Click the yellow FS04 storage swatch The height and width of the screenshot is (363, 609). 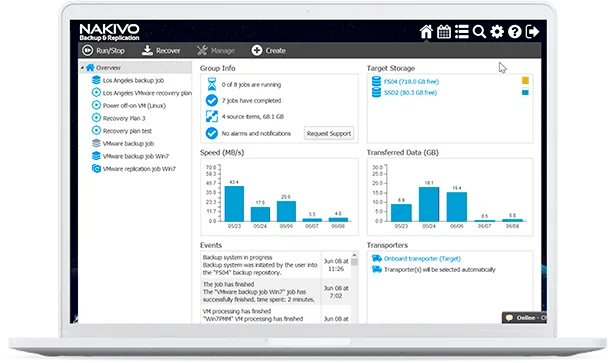(525, 80)
